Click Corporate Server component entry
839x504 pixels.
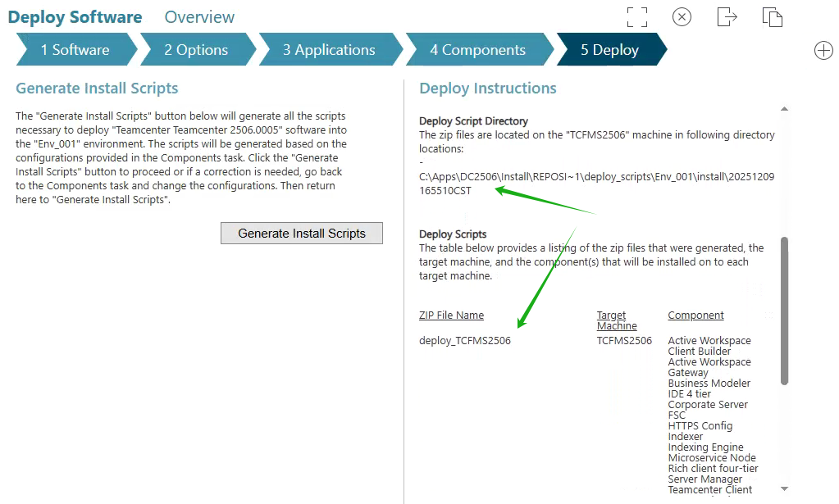click(708, 405)
